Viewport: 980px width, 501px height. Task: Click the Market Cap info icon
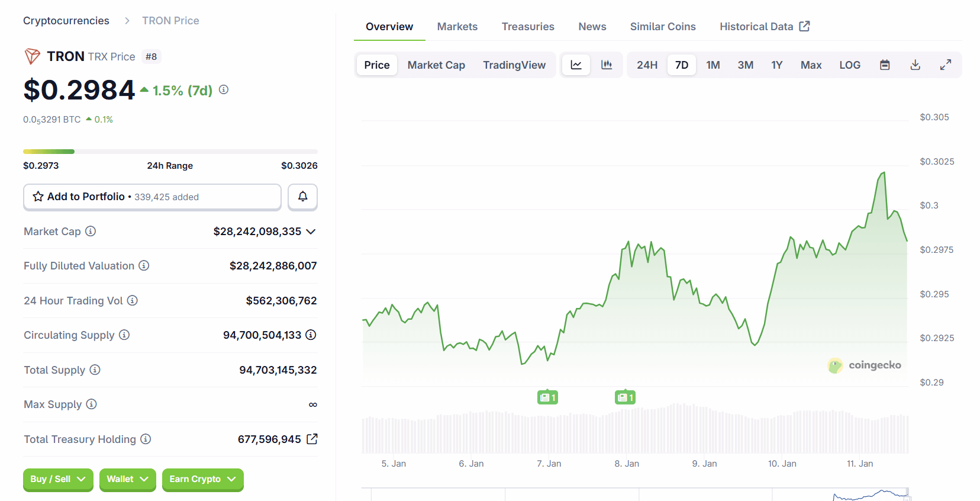[91, 232]
